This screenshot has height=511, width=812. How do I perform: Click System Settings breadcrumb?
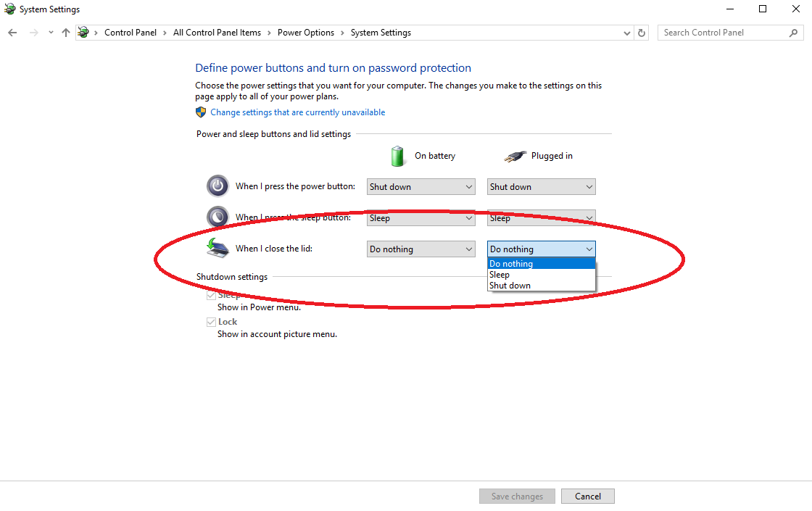tap(381, 33)
